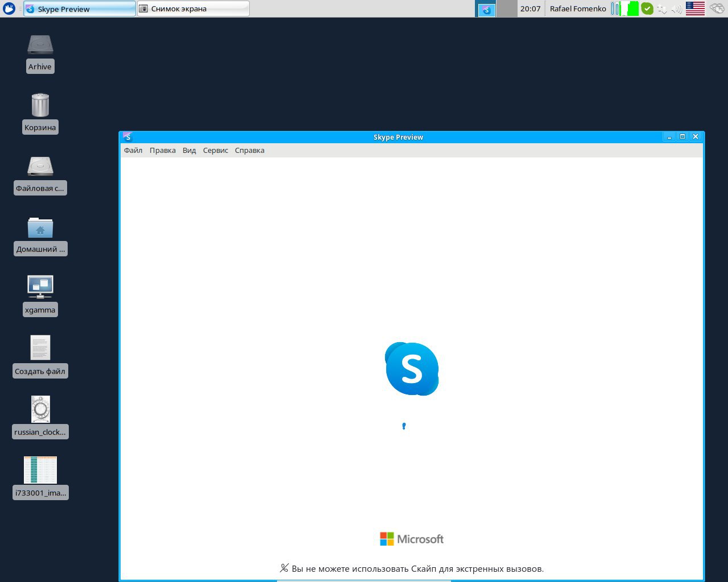Select the russian_clock file icon
The width and height of the screenshot is (728, 582).
40,409
